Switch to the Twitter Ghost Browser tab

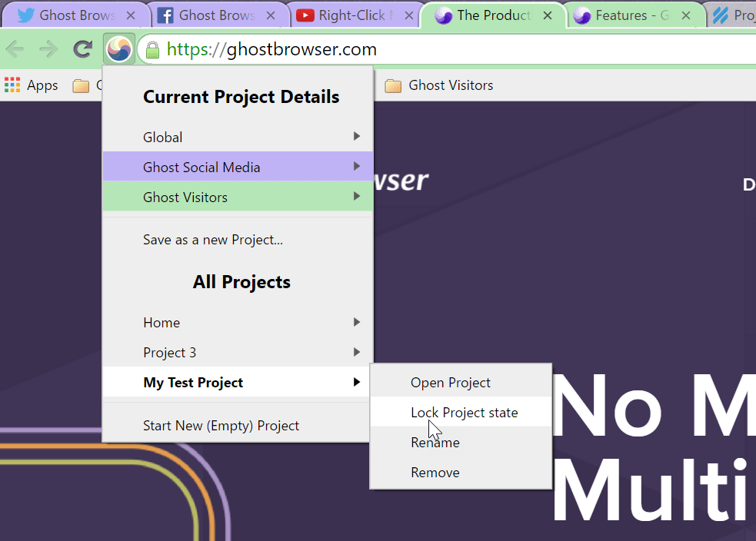[x=76, y=16]
